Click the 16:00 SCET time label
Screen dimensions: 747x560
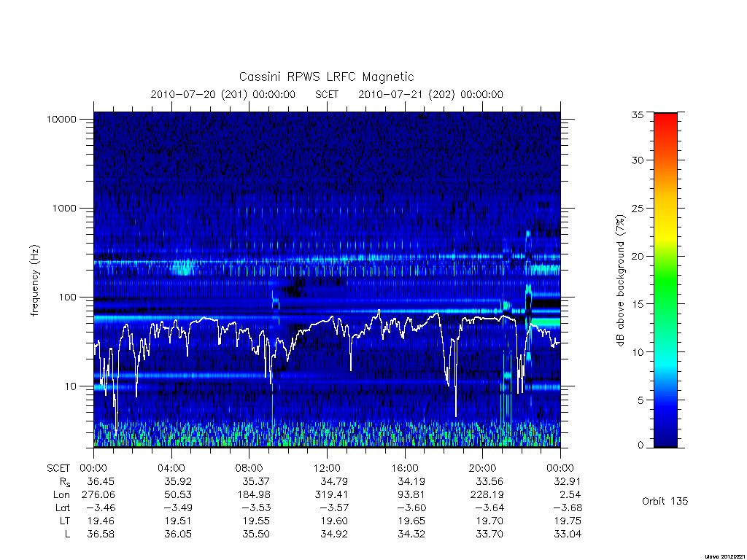point(405,468)
